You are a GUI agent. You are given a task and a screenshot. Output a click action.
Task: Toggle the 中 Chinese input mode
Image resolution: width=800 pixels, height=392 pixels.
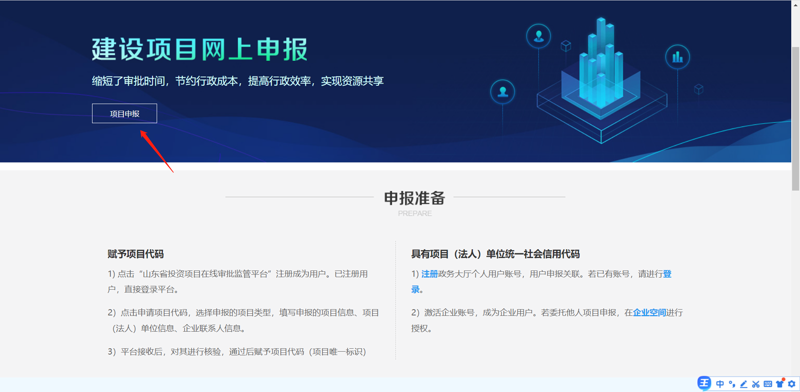(720, 384)
